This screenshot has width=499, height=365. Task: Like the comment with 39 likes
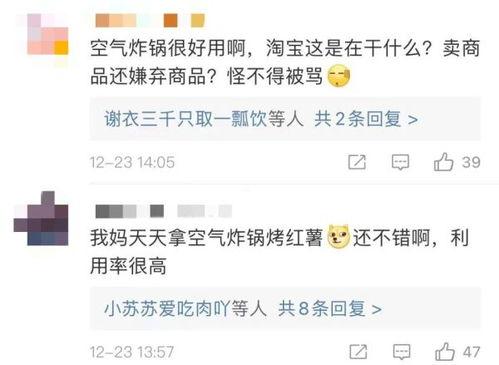click(x=443, y=162)
